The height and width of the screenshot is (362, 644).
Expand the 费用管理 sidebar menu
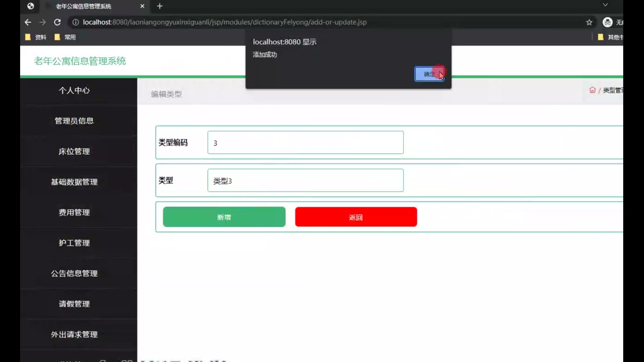point(74,213)
